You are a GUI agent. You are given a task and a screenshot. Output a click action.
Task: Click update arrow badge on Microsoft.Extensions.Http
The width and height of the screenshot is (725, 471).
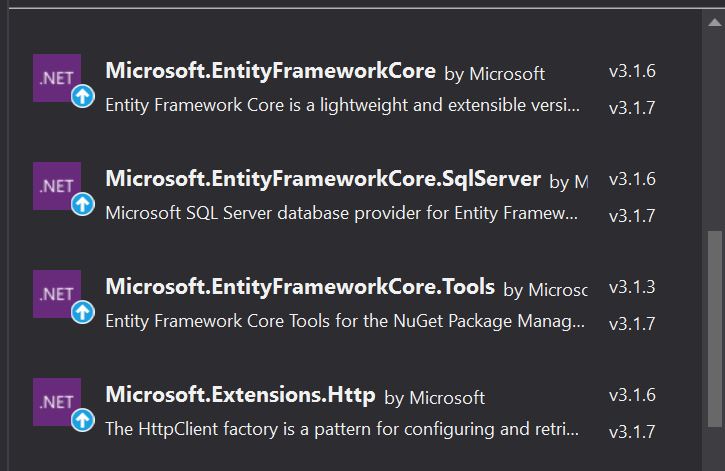tap(82, 421)
